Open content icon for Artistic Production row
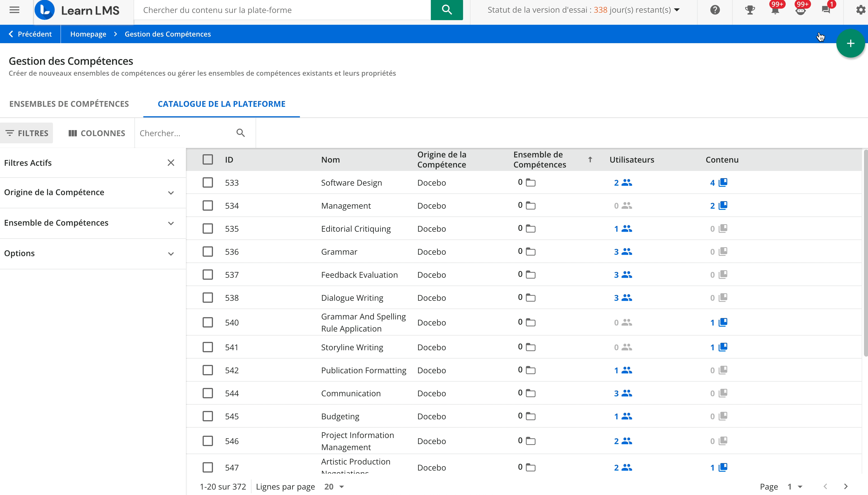The image size is (868, 495). point(723,467)
